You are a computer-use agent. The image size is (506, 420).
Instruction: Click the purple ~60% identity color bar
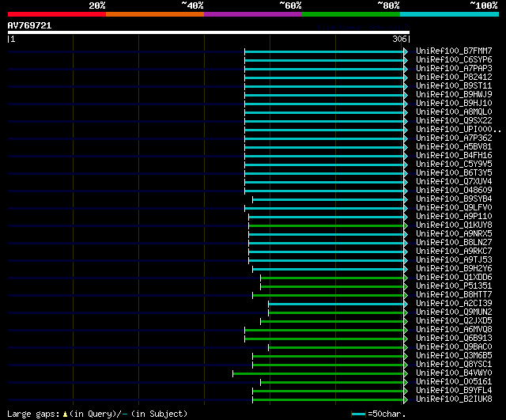click(x=253, y=14)
